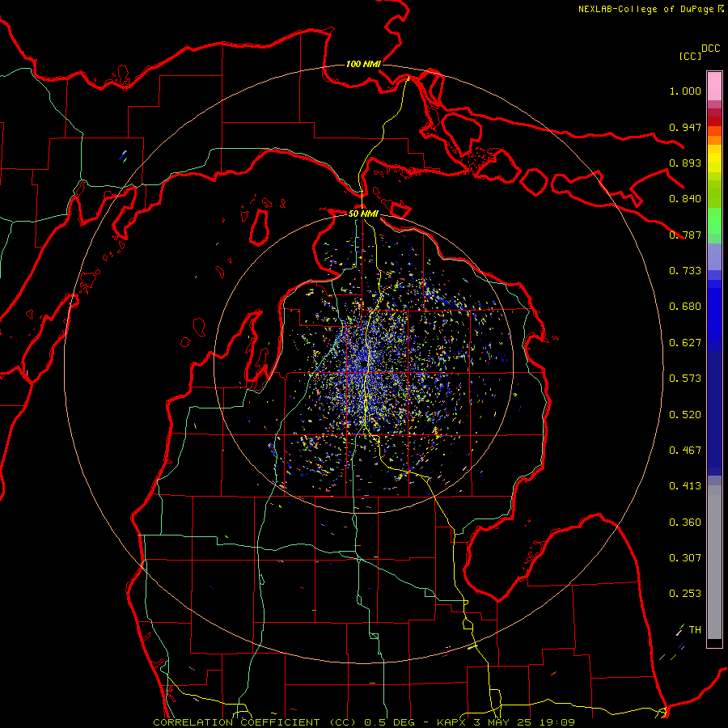Click the 0.680 legend value
The height and width of the screenshot is (728, 728).
click(x=685, y=307)
